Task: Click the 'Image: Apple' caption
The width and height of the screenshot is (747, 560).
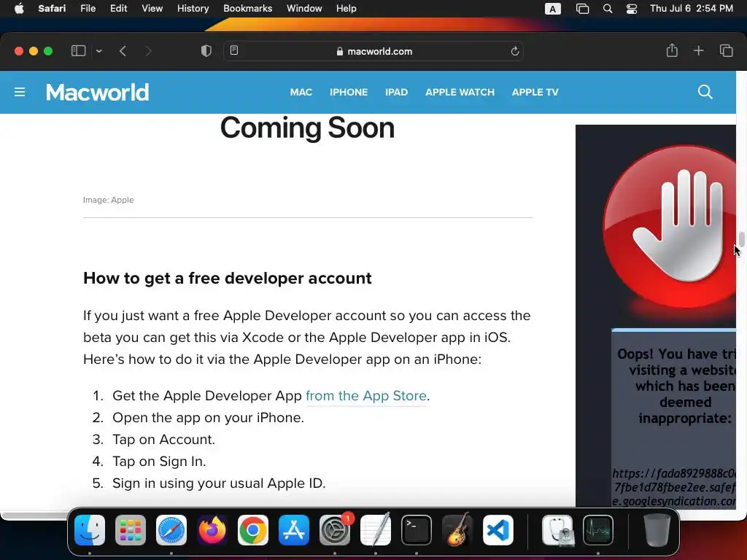Action: 108,200
